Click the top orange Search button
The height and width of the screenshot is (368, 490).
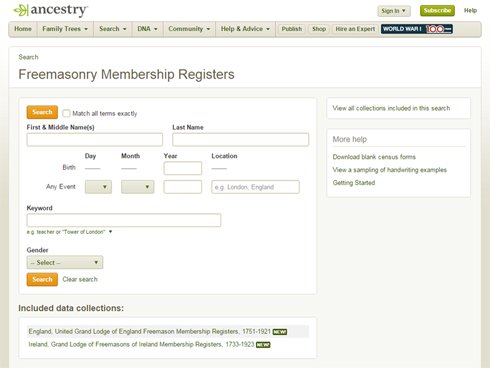point(42,112)
